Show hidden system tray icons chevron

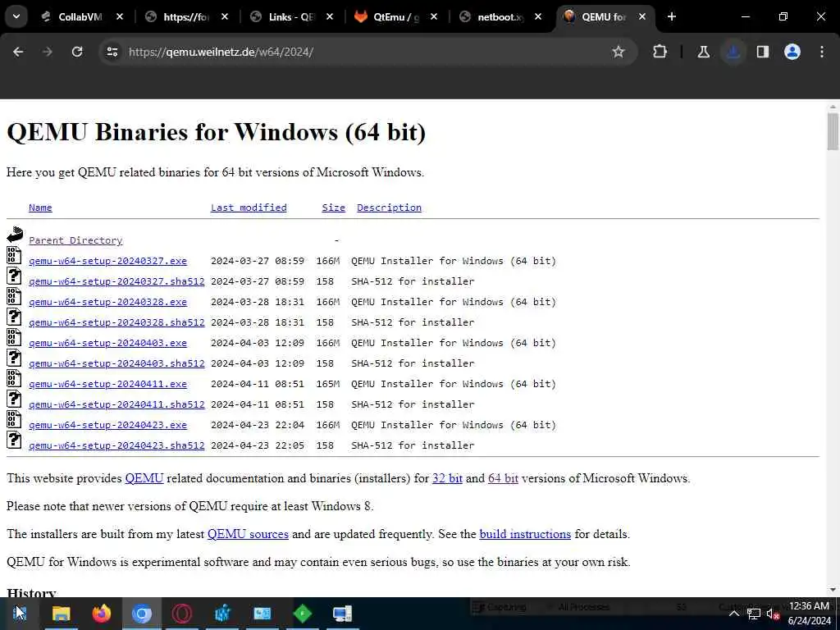[734, 614]
